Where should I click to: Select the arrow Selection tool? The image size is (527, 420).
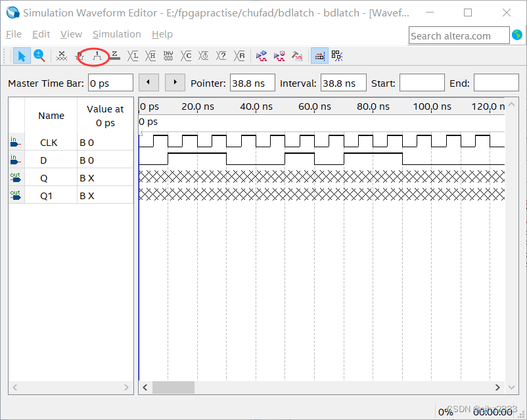click(22, 56)
